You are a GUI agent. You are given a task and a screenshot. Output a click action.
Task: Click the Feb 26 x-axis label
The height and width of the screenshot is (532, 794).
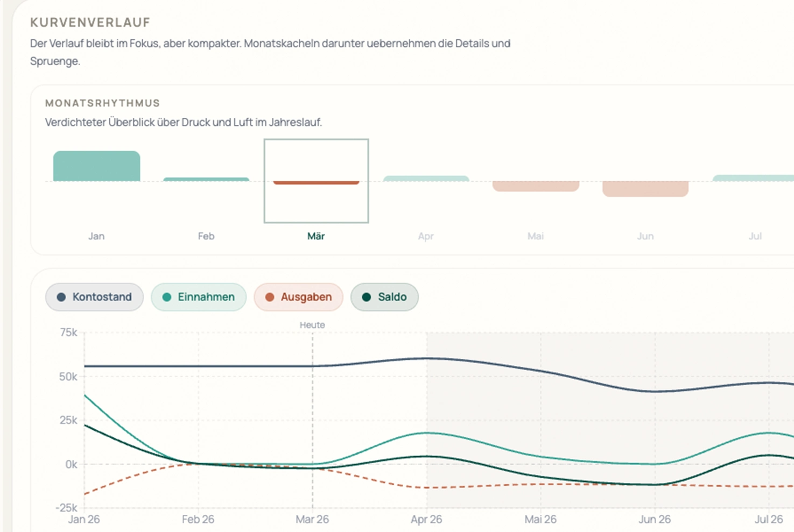tap(198, 519)
